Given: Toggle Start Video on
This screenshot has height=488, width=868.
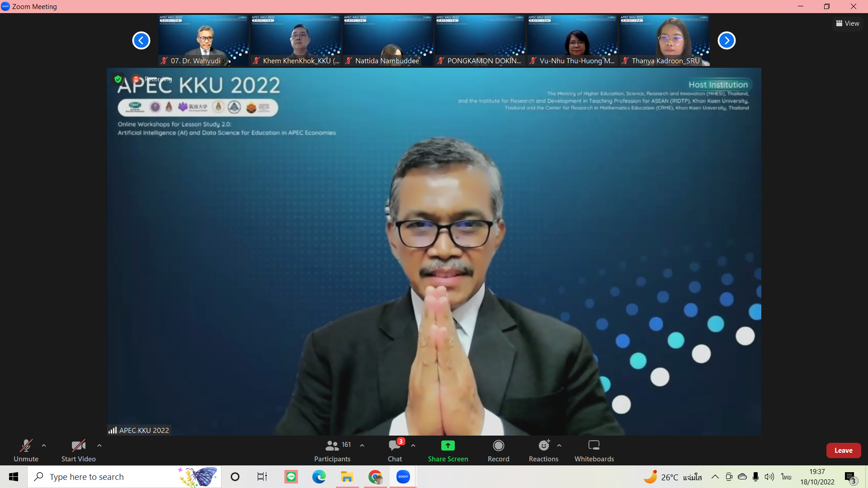Looking at the screenshot, I should 78,446.
